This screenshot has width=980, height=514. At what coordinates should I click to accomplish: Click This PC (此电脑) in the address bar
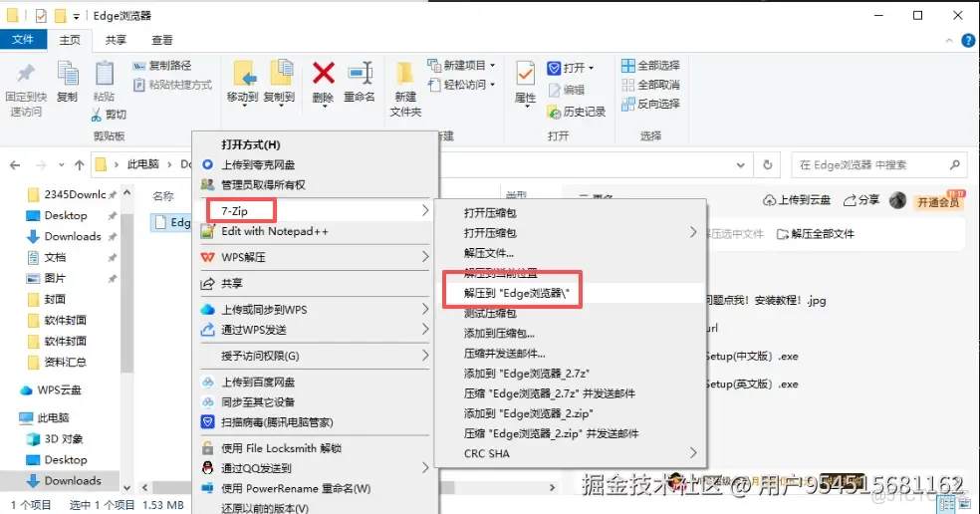coord(143,163)
